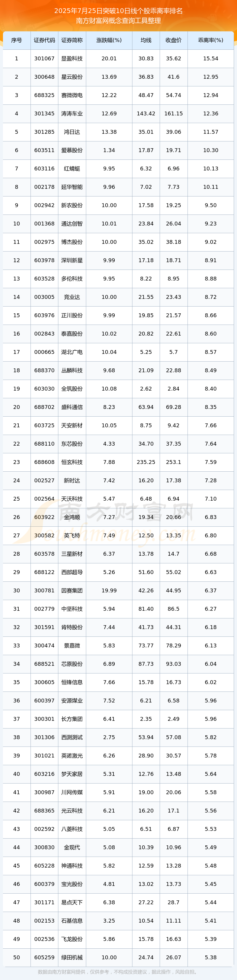Select stock name 红蜻蜓
Screen dimensions: 237x980
[72, 169]
